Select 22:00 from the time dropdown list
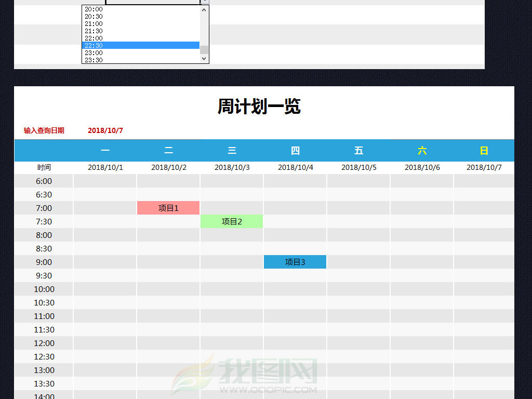Image resolution: width=532 pixels, height=399 pixels. tap(94, 38)
